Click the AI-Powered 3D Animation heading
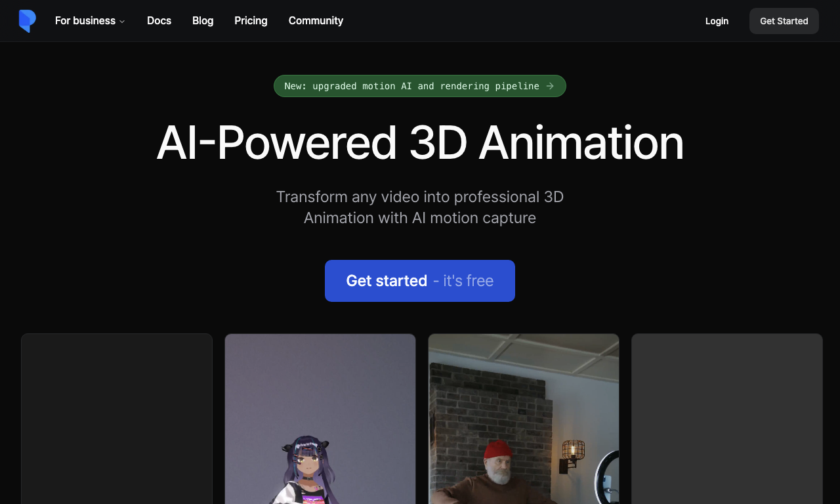The image size is (840, 504). 420,142
